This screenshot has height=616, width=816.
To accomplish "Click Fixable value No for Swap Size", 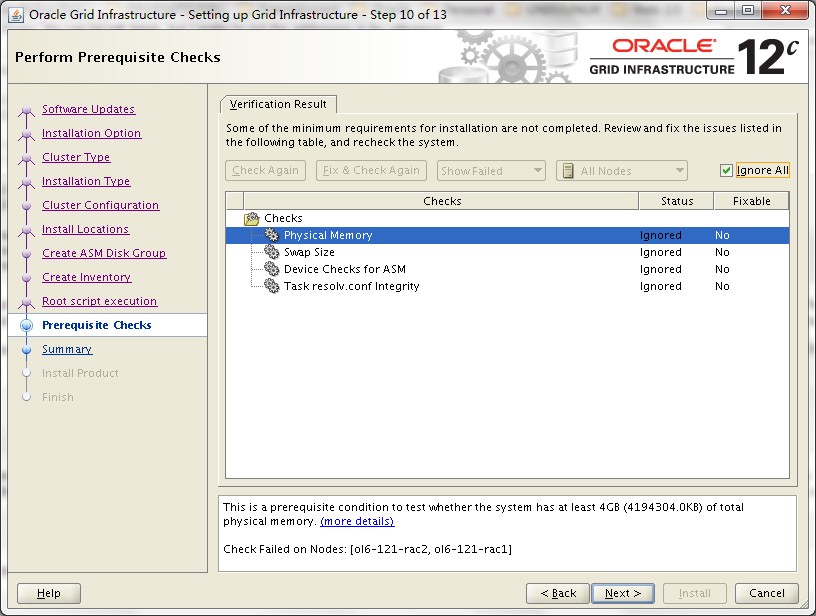I will [x=722, y=252].
